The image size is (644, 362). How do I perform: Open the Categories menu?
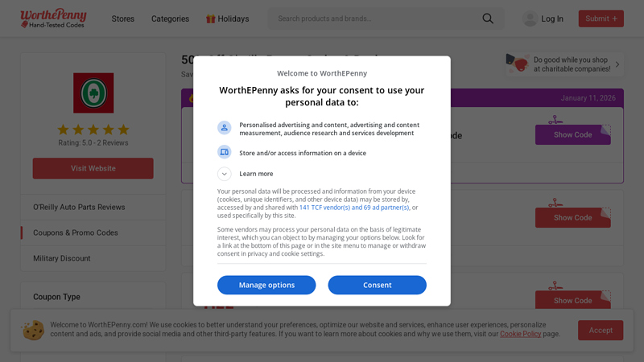click(x=170, y=19)
